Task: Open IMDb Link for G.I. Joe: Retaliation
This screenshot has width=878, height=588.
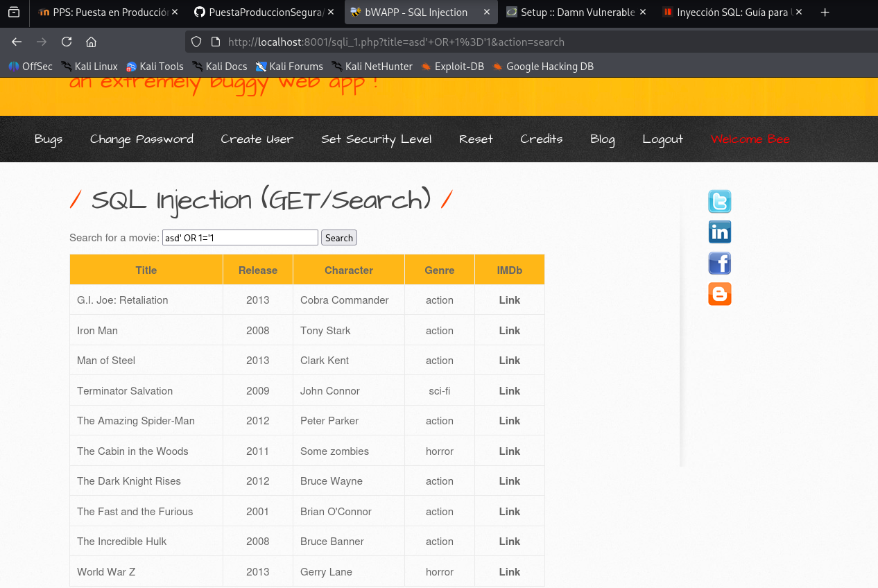Action: [510, 300]
